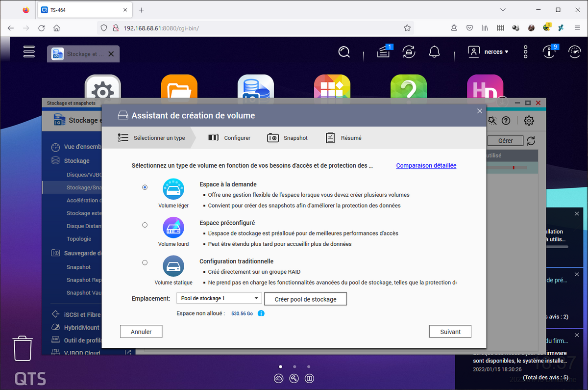
Task: Click bottom dock pause-style circle icon
Action: pos(309,379)
